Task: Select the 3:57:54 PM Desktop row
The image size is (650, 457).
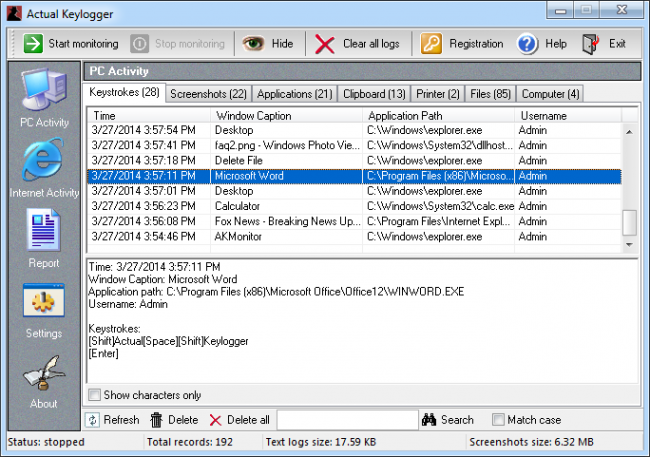Action: pos(354,130)
